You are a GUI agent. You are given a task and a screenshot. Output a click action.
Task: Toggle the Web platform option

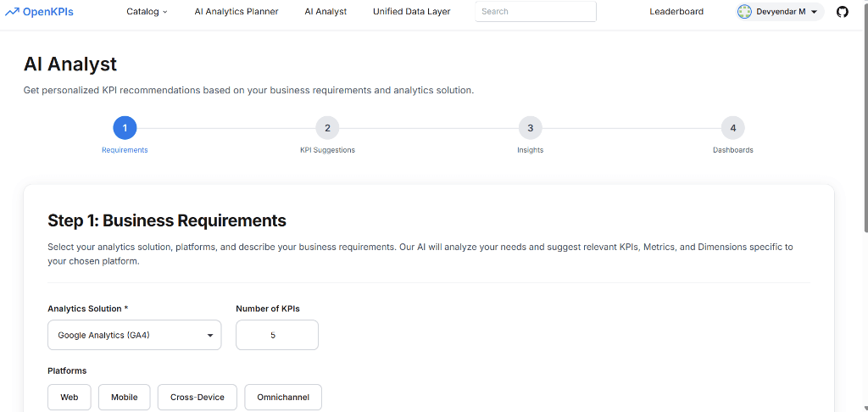click(70, 397)
